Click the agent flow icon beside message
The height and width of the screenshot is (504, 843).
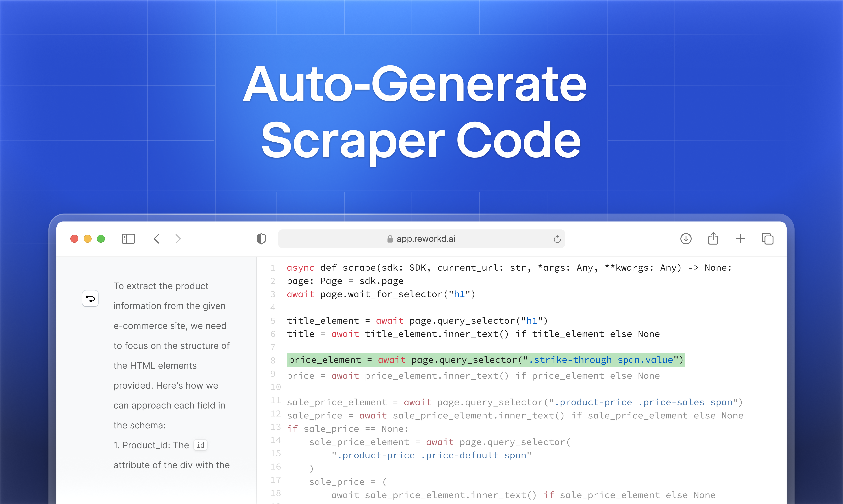[90, 299]
